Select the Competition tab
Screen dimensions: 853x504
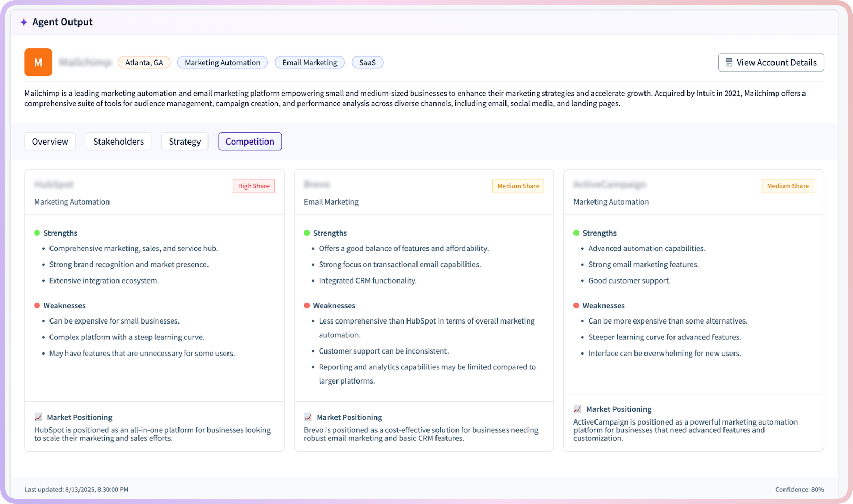coord(250,142)
